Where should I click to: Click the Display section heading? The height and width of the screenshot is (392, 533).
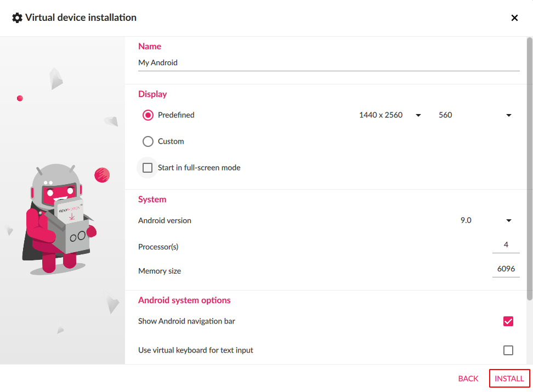152,94
